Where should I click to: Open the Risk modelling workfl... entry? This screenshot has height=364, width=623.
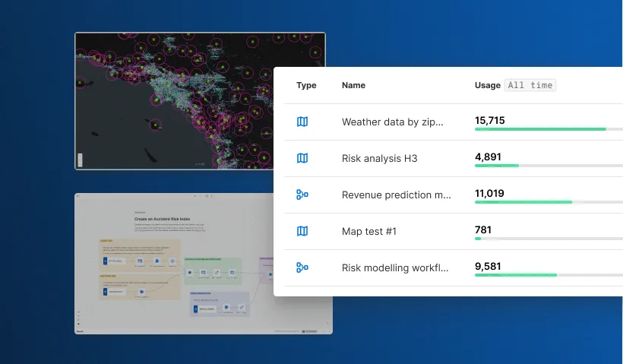[x=395, y=267]
